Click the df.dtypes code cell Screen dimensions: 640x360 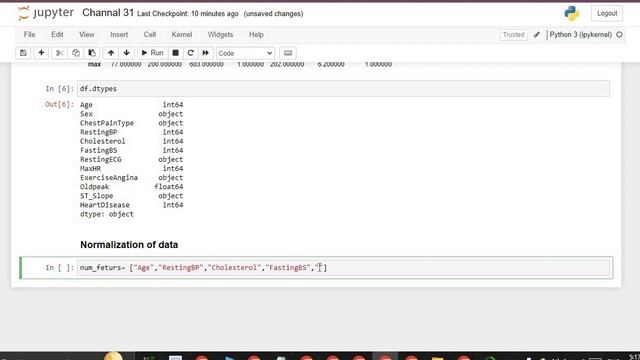(x=343, y=89)
